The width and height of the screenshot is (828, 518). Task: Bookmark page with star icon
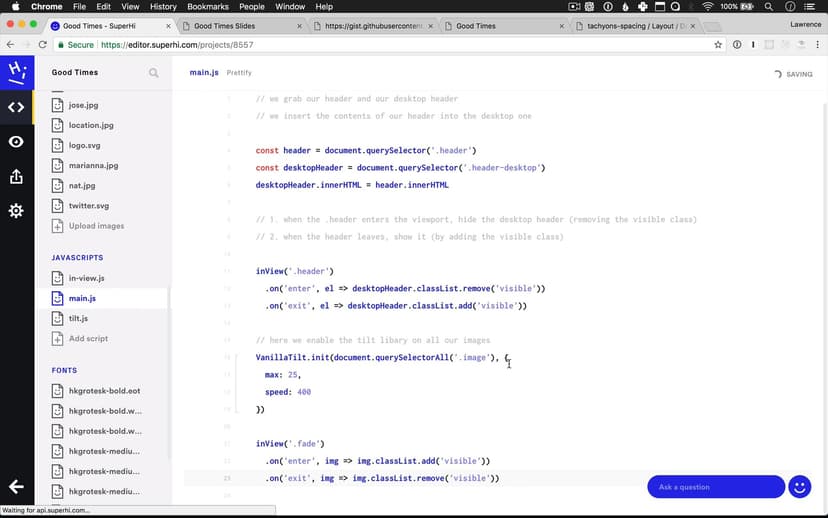tap(718, 45)
